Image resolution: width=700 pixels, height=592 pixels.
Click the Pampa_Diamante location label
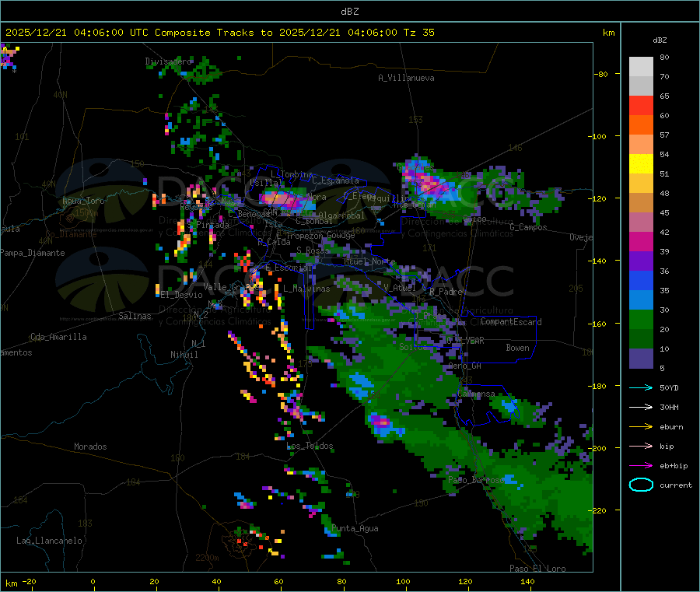pyautogui.click(x=33, y=253)
